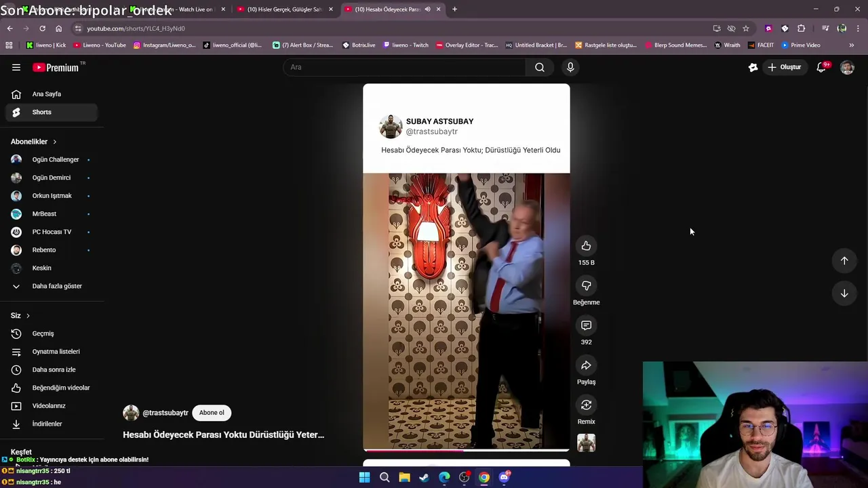Viewport: 868px width, 488px height.
Task: Open Chrome apps grid in bookmarks bar
Action: pyautogui.click(x=9, y=45)
